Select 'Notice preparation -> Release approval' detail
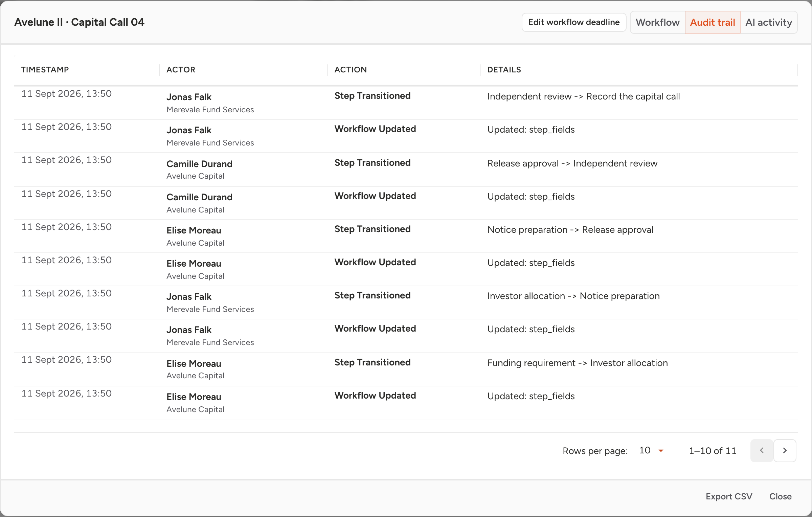This screenshot has width=812, height=517. pos(570,230)
